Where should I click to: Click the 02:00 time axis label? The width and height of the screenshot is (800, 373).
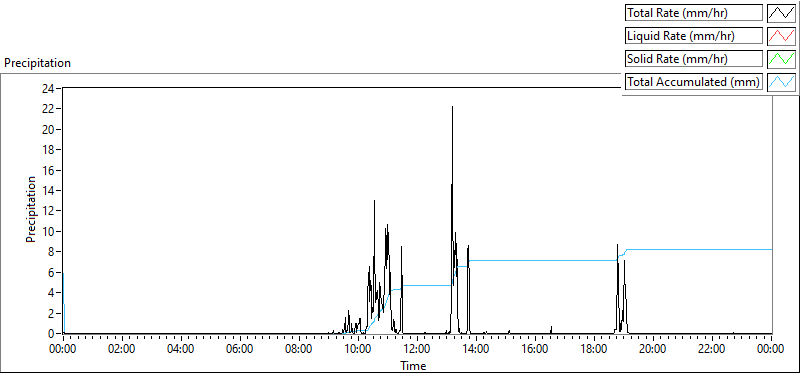[122, 350]
